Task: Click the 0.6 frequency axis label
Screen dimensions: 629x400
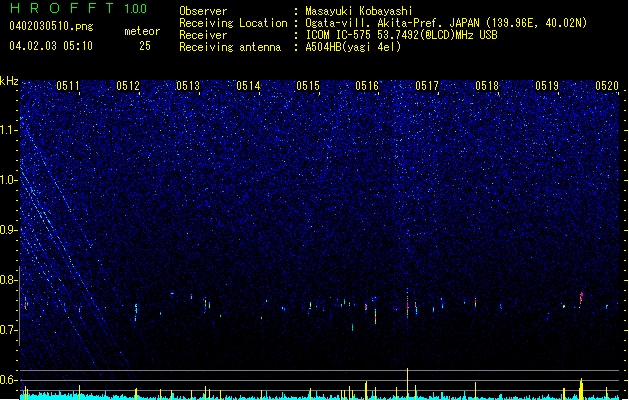Action: [8, 380]
